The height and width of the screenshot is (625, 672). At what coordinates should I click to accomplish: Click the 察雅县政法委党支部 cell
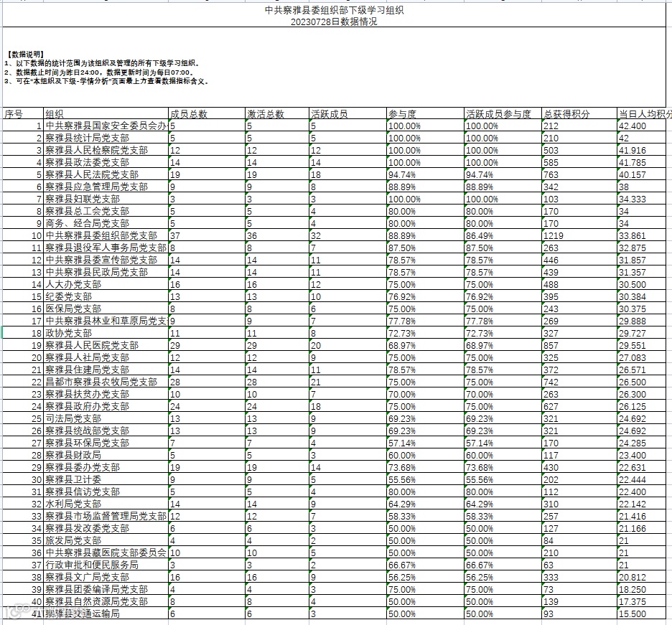click(x=106, y=162)
